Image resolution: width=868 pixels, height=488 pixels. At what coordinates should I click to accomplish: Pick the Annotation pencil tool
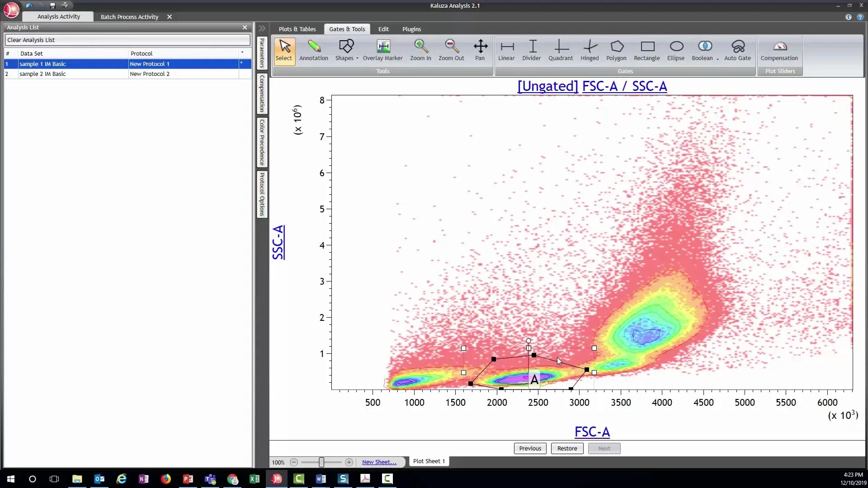314,50
